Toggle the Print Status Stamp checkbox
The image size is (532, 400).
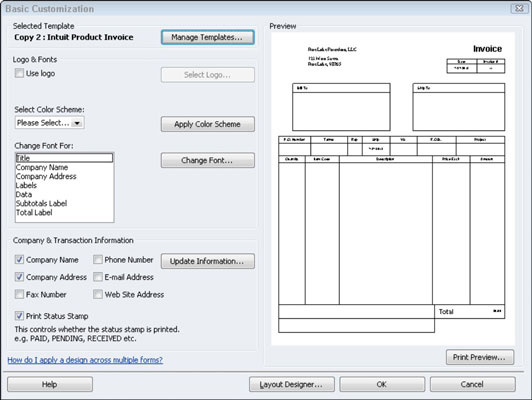click(19, 316)
